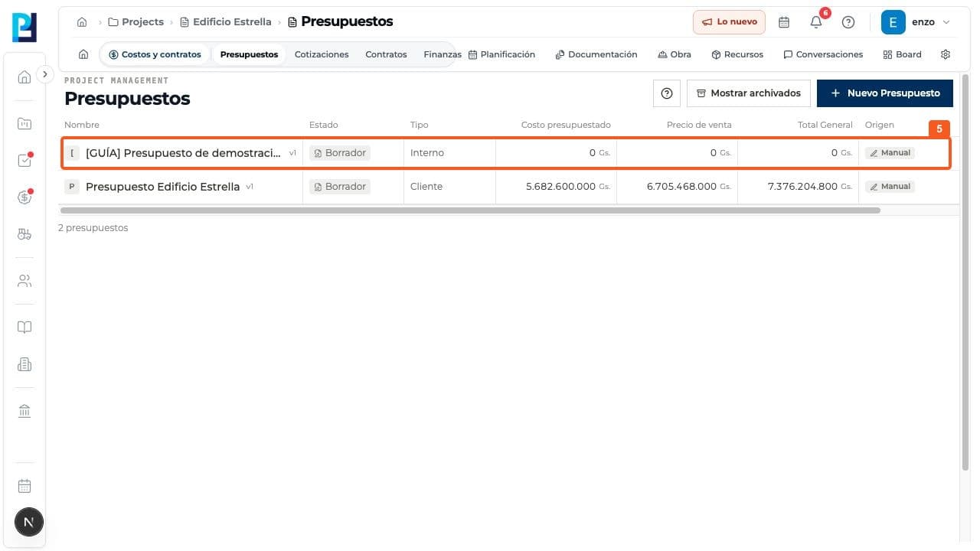The width and height of the screenshot is (980, 551).
Task: Open the enzo user menu
Action: coord(916,22)
